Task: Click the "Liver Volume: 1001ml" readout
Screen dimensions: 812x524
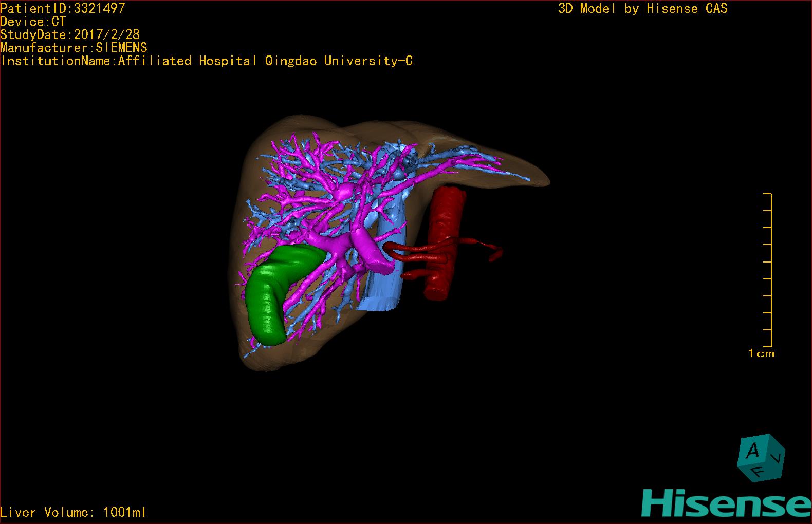Action: coord(73,512)
